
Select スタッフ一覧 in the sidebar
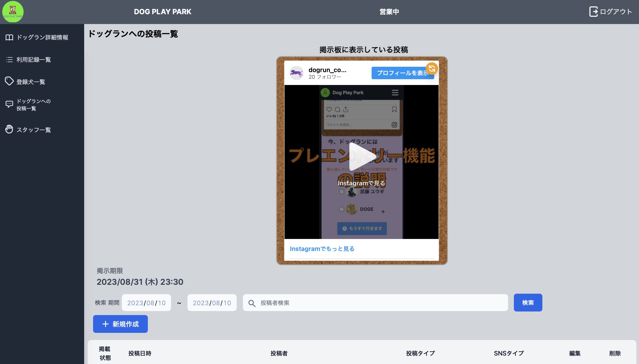click(x=34, y=130)
